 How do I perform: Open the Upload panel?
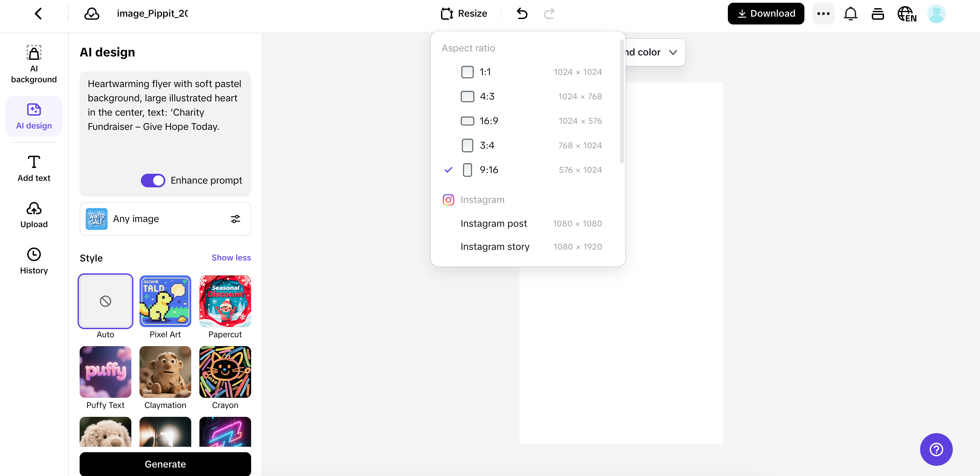[x=33, y=215]
